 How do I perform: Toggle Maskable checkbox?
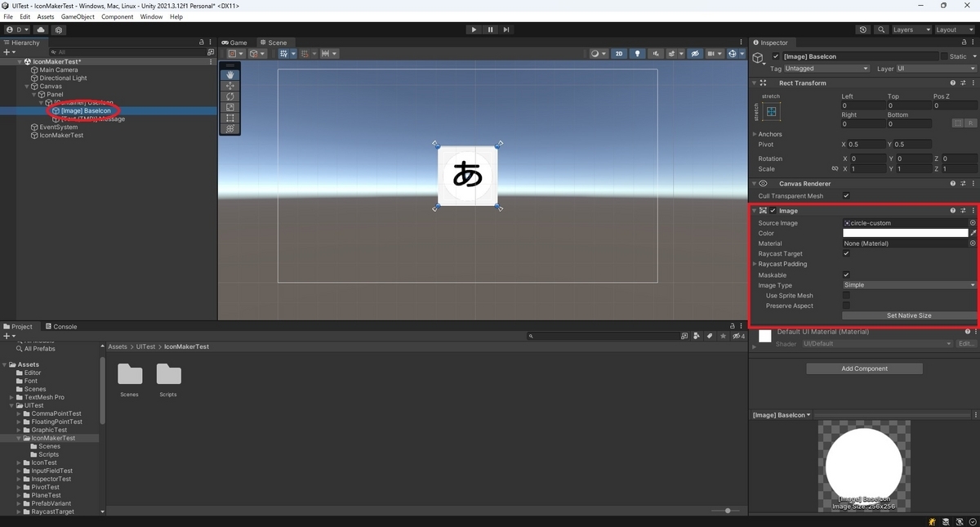pyautogui.click(x=846, y=275)
